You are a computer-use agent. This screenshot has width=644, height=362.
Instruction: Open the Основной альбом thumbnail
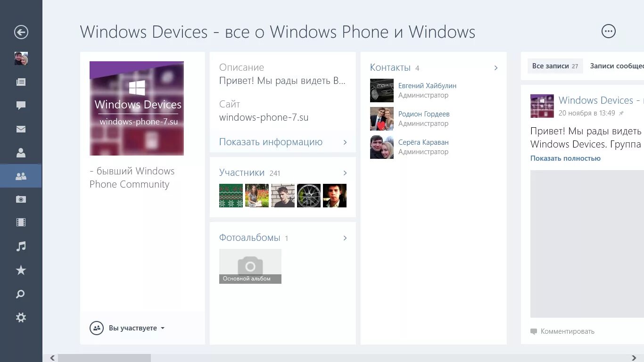(x=250, y=266)
